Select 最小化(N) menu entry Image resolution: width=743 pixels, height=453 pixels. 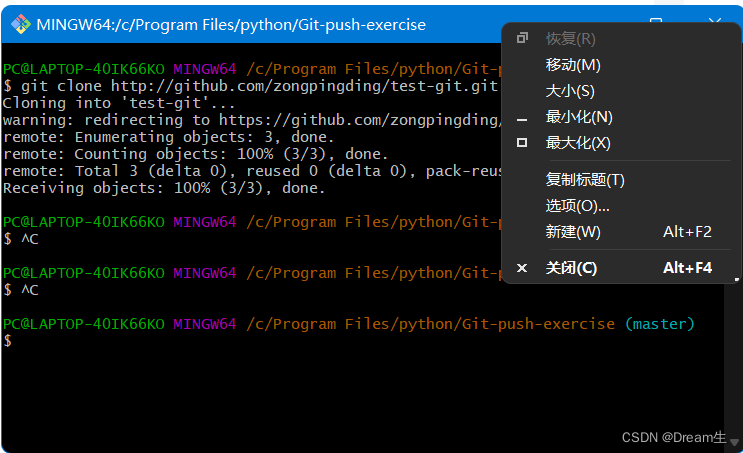point(579,117)
